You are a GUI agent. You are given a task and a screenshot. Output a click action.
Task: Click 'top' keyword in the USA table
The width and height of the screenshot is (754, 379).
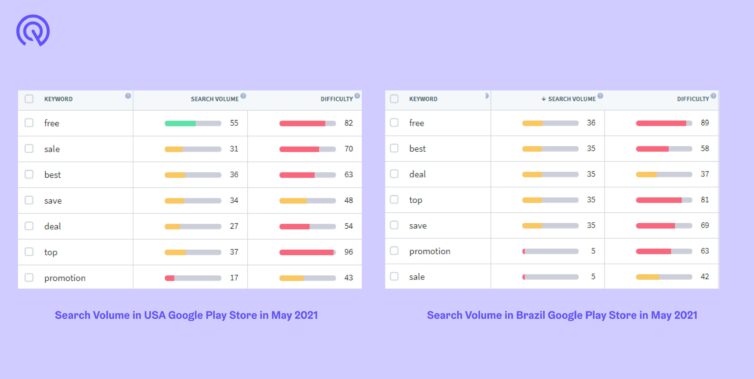coord(50,252)
